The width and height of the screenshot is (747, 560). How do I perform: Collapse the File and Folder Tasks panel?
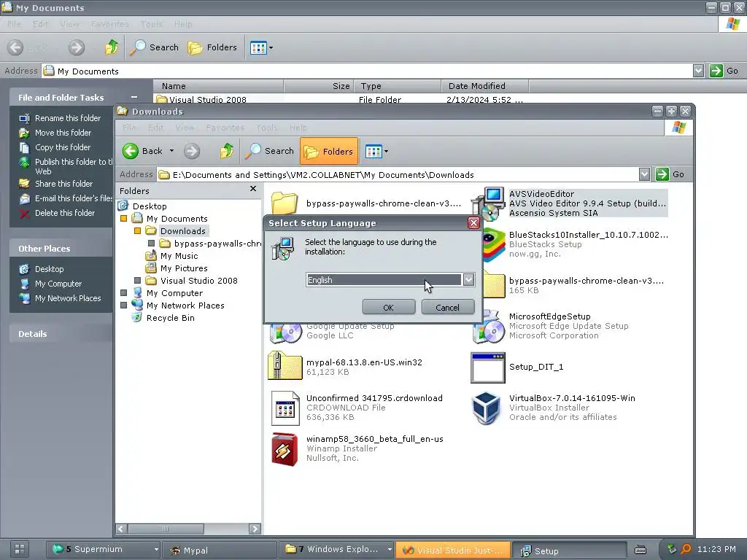[134, 97]
